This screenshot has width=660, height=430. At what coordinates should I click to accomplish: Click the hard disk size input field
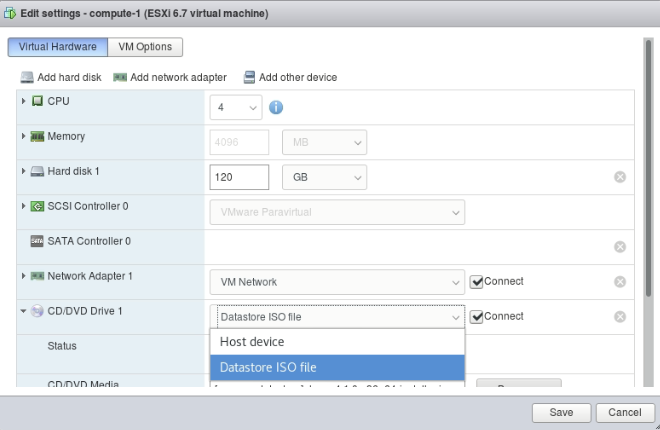coord(239,177)
